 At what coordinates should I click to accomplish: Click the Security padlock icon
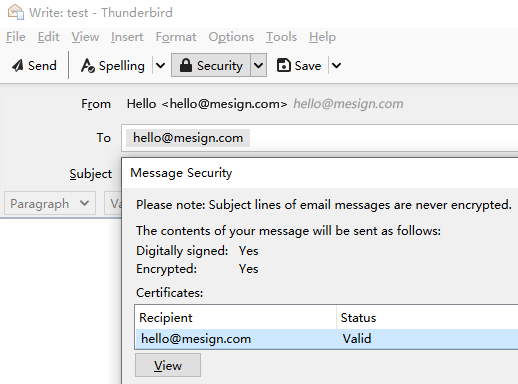(x=186, y=65)
